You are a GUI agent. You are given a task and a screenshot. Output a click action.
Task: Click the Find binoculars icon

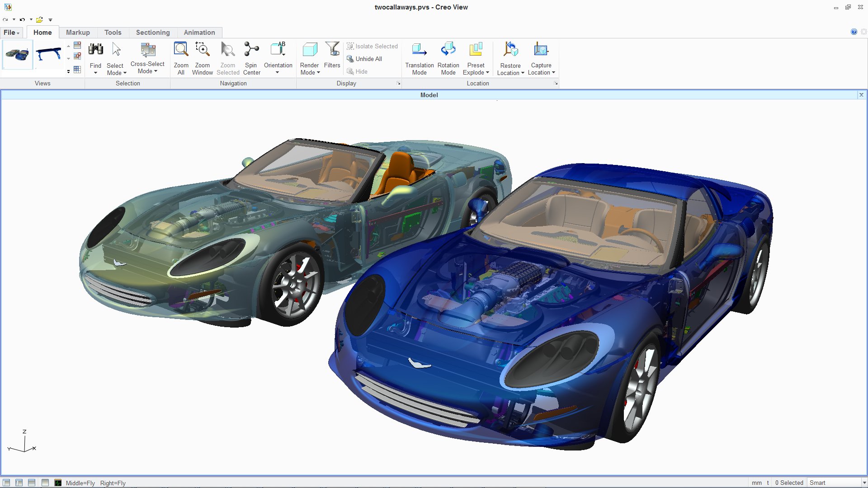point(95,49)
